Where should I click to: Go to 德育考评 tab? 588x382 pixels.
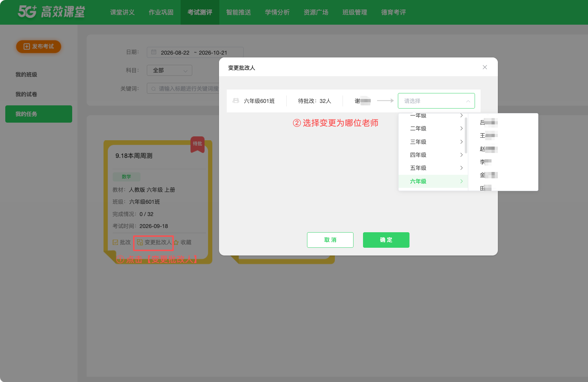pos(394,12)
